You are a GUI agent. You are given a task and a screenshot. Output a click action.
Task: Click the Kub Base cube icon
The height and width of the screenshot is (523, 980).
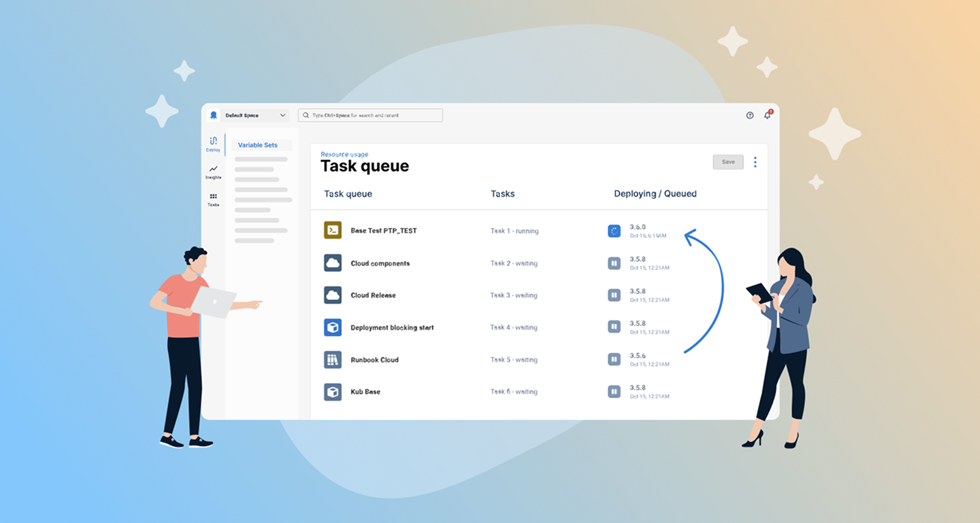(x=333, y=392)
